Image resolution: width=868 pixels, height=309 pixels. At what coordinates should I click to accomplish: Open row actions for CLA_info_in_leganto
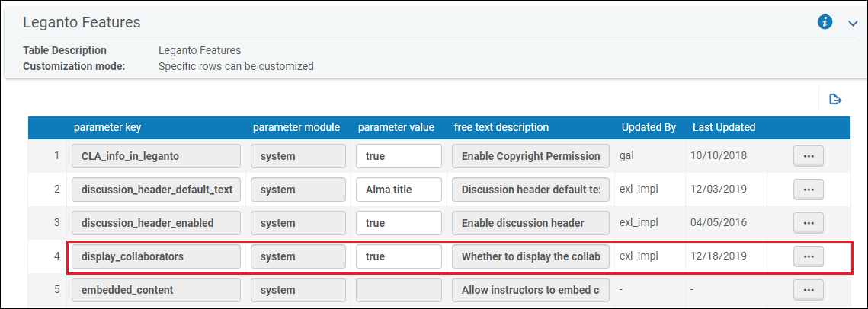tap(809, 156)
